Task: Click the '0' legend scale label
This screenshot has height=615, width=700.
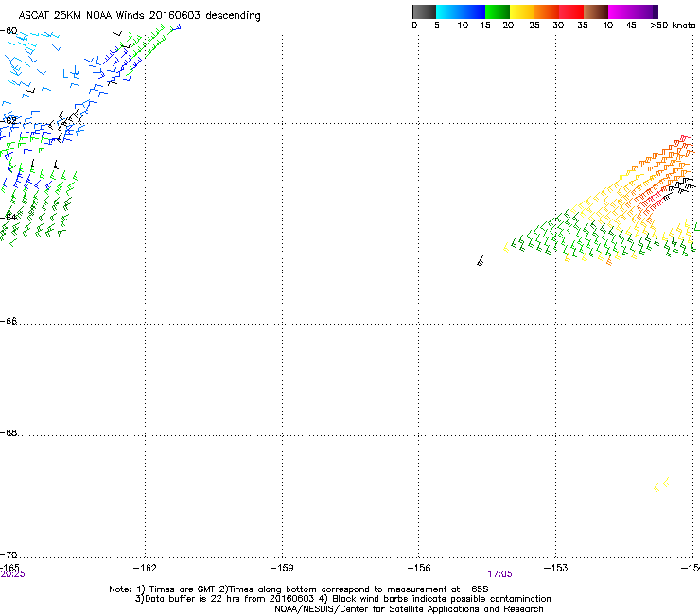Action: (414, 26)
